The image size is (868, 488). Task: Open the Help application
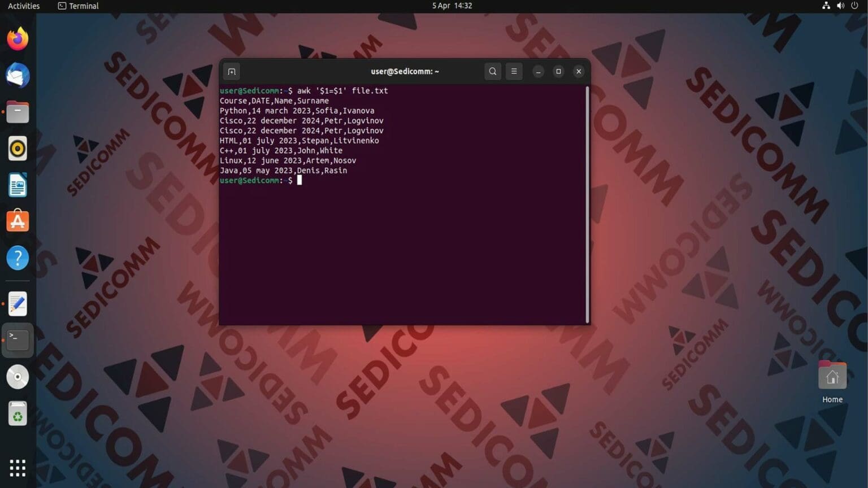(x=18, y=258)
